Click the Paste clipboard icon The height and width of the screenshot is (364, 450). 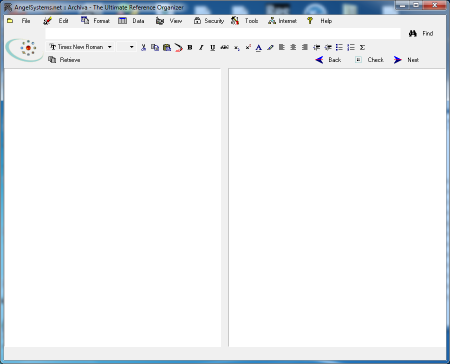[167, 47]
